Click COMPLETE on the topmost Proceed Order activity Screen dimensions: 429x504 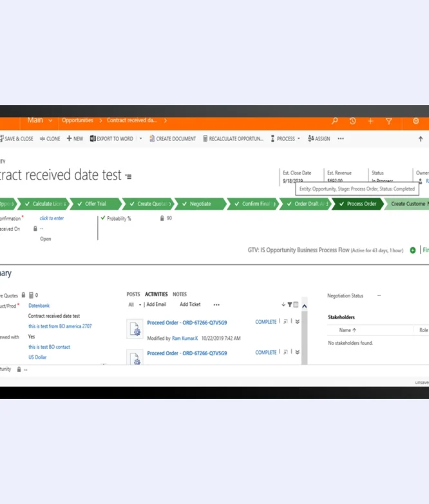pos(265,322)
